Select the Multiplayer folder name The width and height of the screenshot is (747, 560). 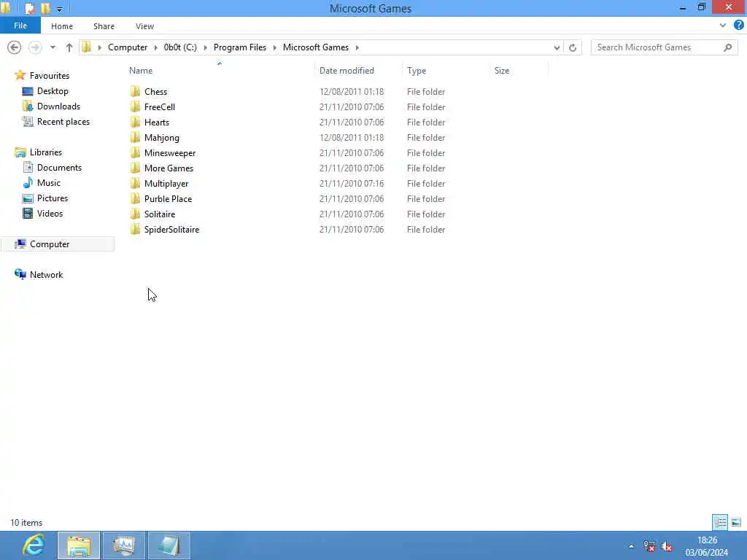pos(166,183)
